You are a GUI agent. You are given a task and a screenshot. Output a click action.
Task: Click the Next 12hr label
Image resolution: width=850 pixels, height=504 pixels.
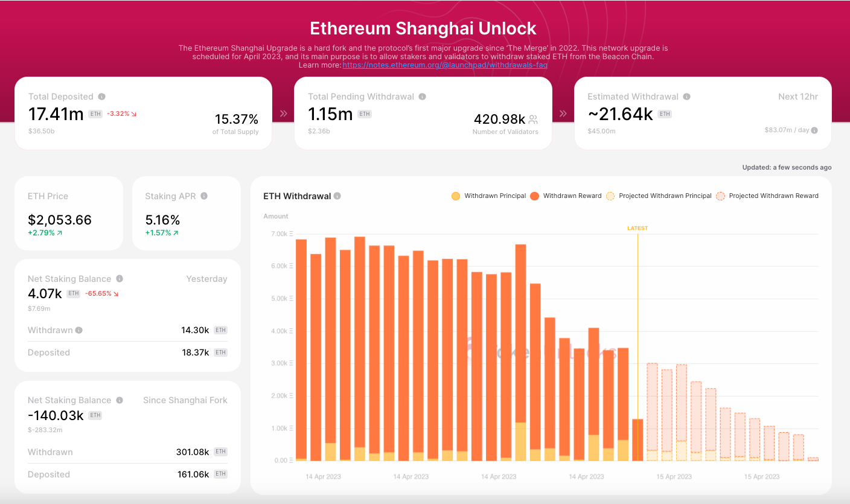(798, 97)
